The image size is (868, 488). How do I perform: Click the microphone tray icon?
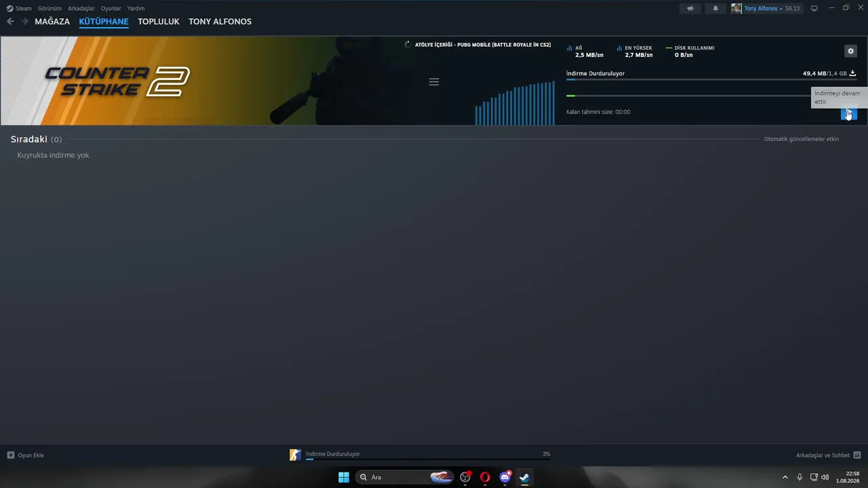(x=800, y=477)
